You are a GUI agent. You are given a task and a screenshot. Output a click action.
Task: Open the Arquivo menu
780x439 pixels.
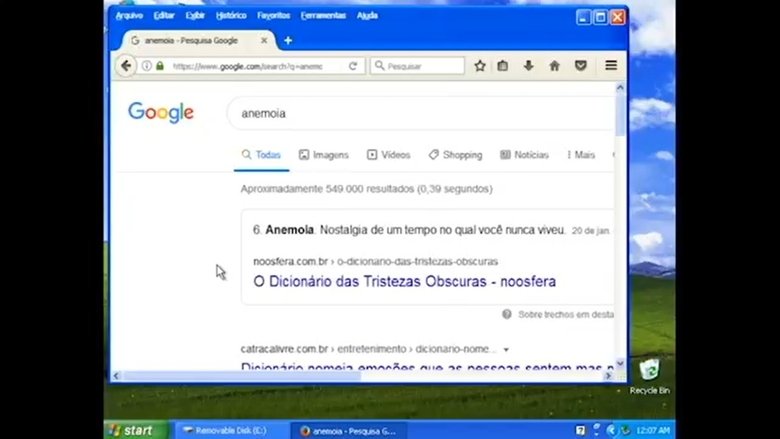click(x=129, y=16)
